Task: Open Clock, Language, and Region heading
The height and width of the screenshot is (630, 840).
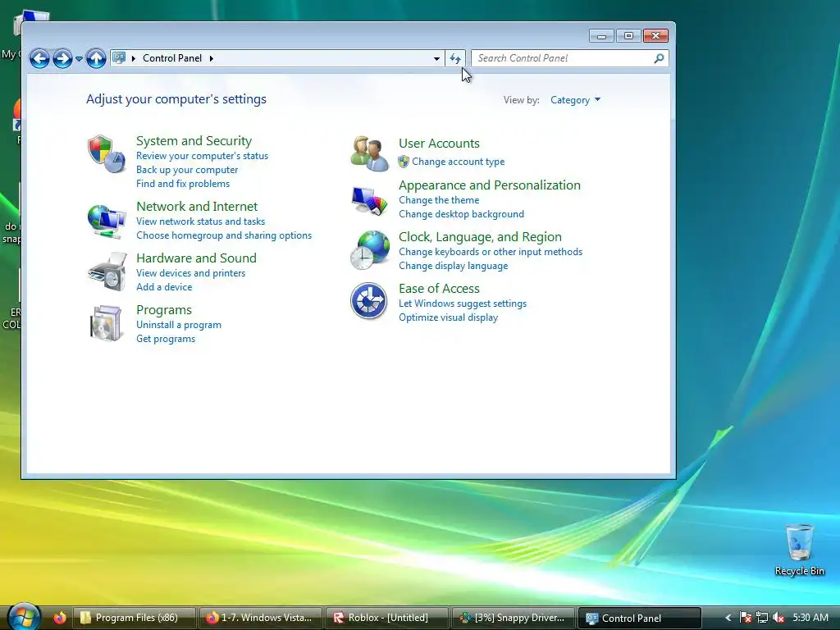Action: coord(480,237)
